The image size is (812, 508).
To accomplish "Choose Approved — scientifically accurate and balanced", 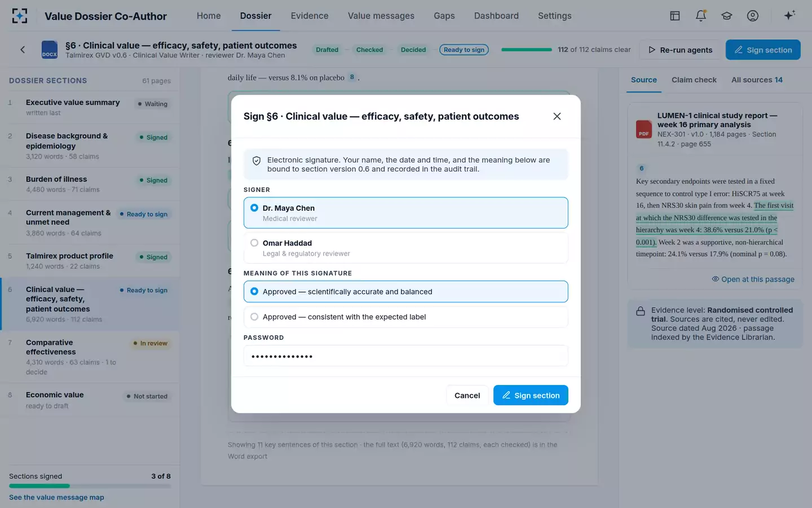I will [x=406, y=292].
